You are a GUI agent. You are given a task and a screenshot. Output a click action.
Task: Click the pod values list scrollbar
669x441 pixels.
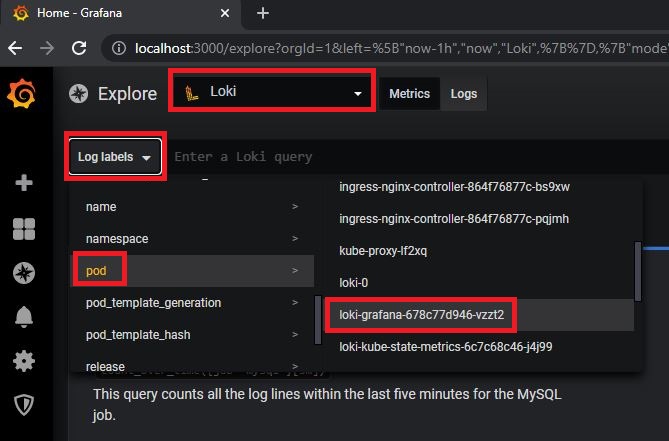point(638,271)
